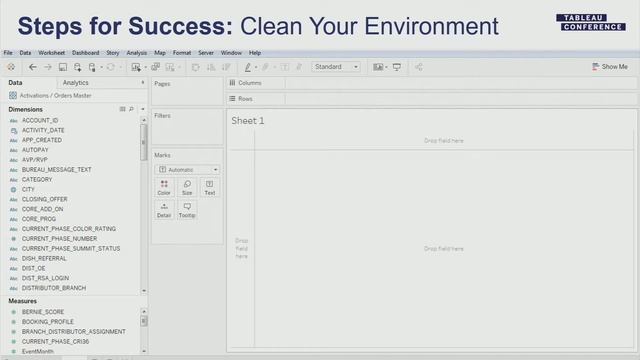The height and width of the screenshot is (360, 640).
Task: Click the Rows shelf
Action: (x=431, y=99)
